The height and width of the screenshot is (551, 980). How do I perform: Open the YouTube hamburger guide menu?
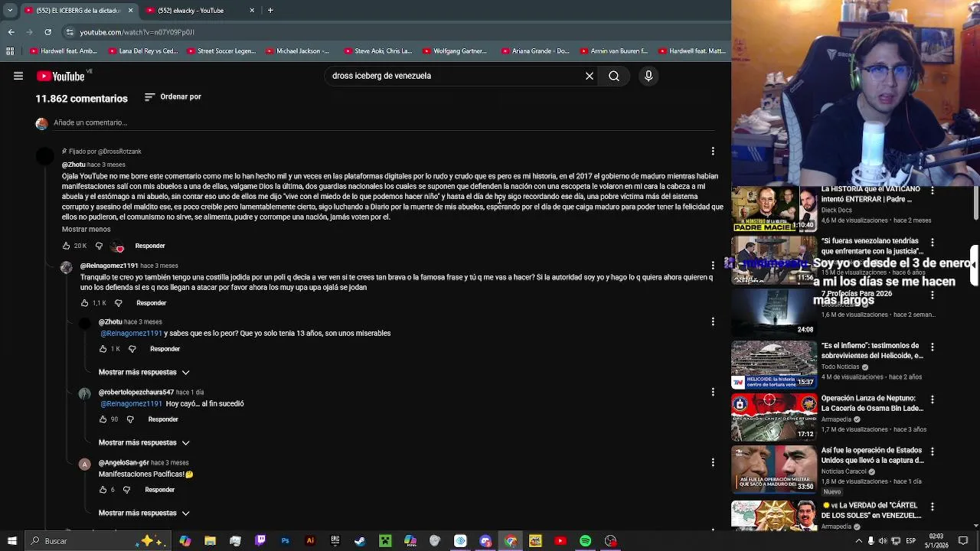18,76
